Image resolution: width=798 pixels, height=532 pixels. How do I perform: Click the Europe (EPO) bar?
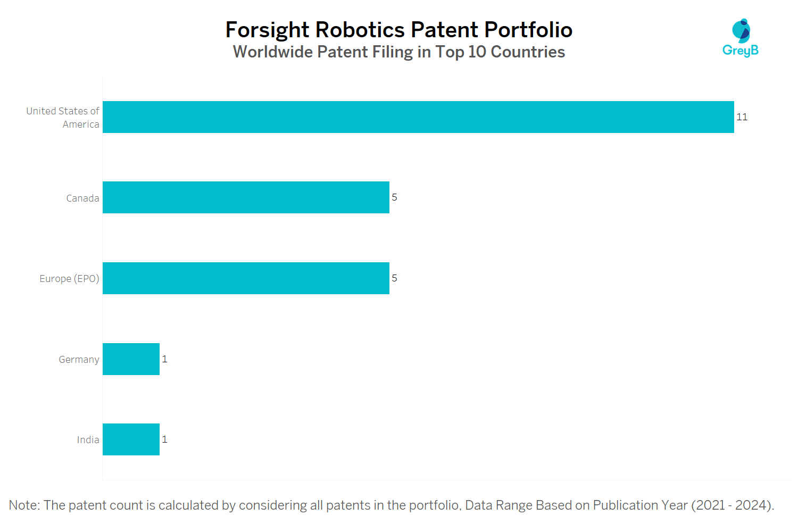click(246, 278)
